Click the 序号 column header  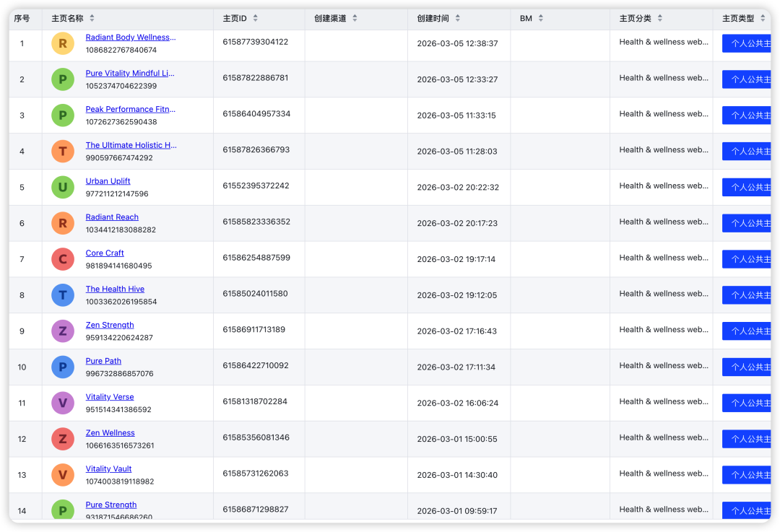[x=22, y=18]
